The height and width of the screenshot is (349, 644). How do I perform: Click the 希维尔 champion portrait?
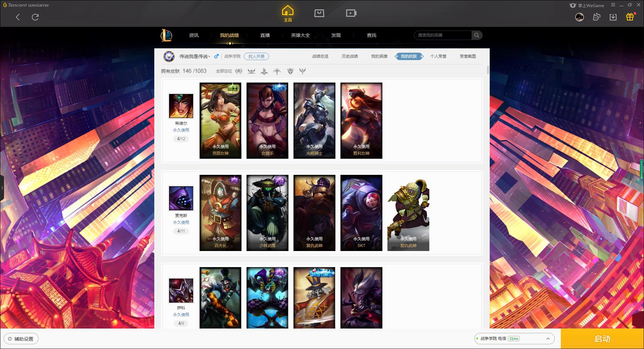181,106
